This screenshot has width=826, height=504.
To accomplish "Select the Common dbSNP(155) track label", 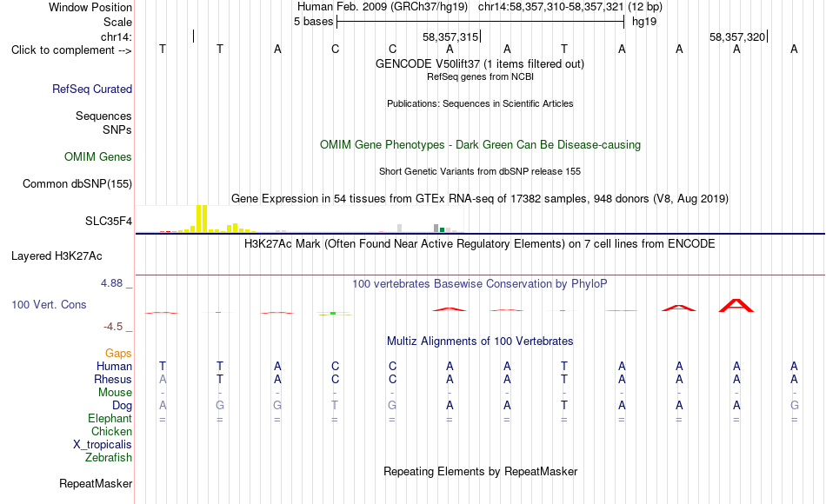I will click(x=77, y=184).
